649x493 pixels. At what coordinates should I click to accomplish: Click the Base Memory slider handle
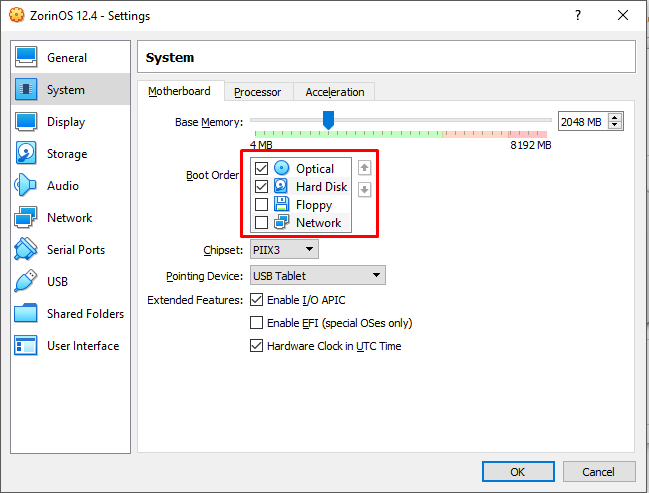coord(327,120)
